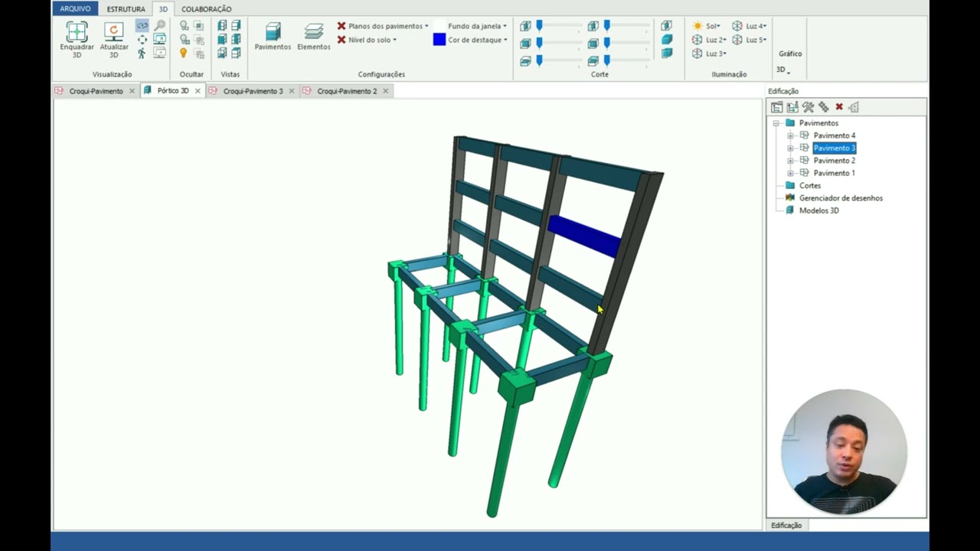Expand Pavimento 1 tree node
980x551 pixels.
[790, 173]
